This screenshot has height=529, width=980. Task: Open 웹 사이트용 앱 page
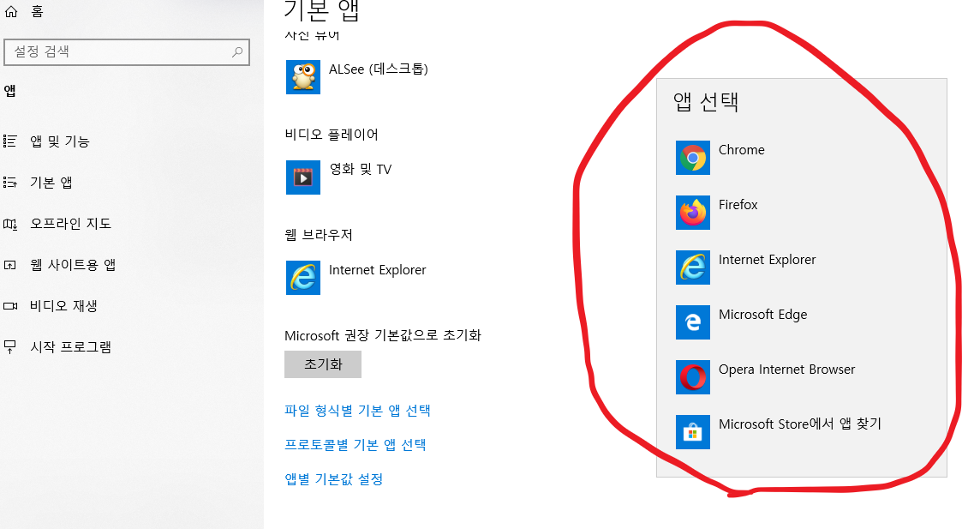(73, 265)
